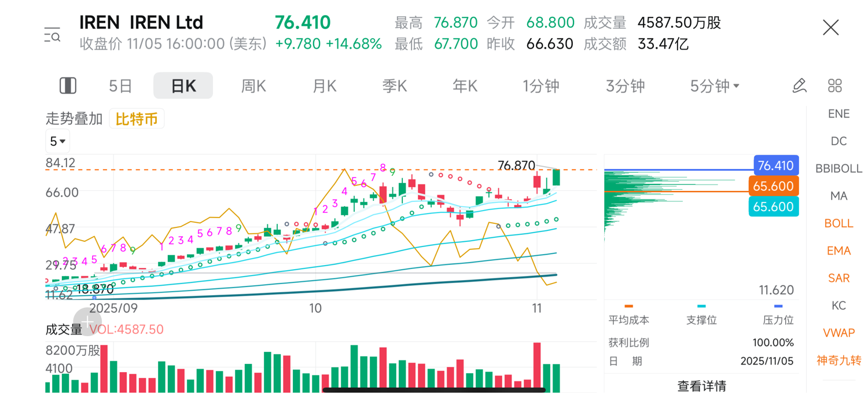Screen dimensions: 868x401
Task: Click the 昨收 66.630 value
Action: pos(549,44)
